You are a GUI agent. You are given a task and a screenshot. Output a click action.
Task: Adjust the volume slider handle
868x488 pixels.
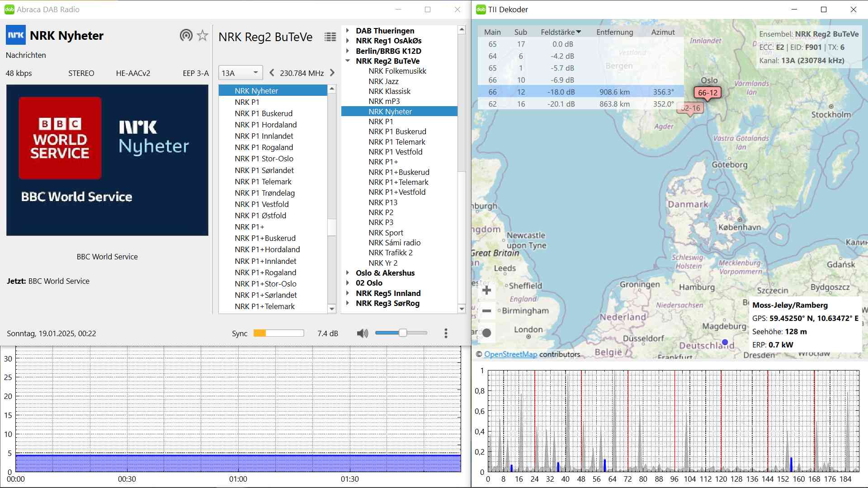click(402, 333)
